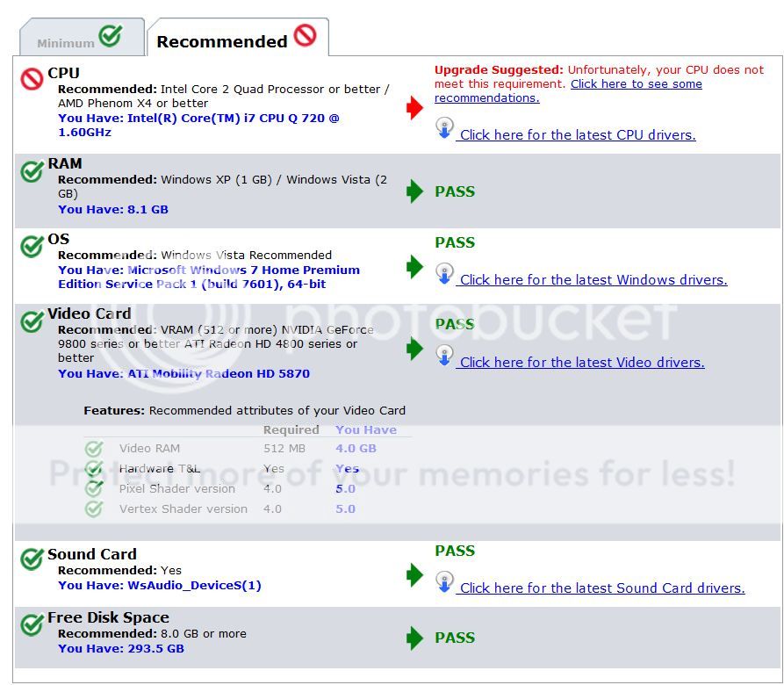The width and height of the screenshot is (784, 685).
Task: Click the 'Hardware T&L' row label
Action: [160, 468]
